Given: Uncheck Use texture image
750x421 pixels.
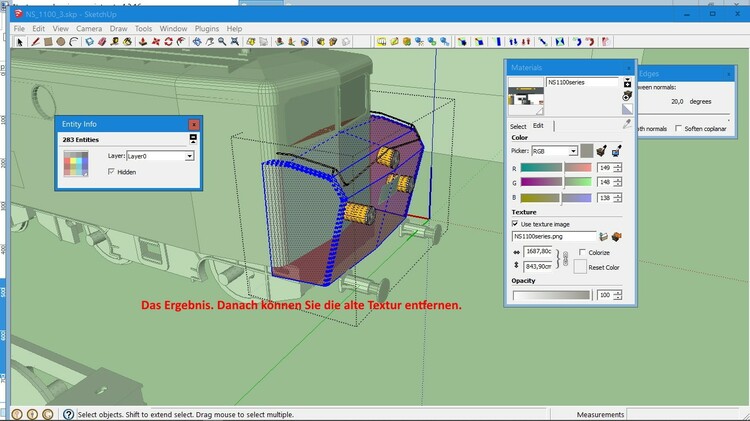Looking at the screenshot, I should (x=515, y=224).
